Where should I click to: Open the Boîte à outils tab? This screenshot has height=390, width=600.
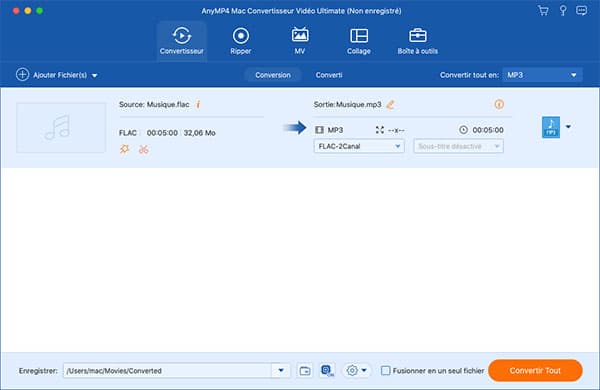pos(417,41)
